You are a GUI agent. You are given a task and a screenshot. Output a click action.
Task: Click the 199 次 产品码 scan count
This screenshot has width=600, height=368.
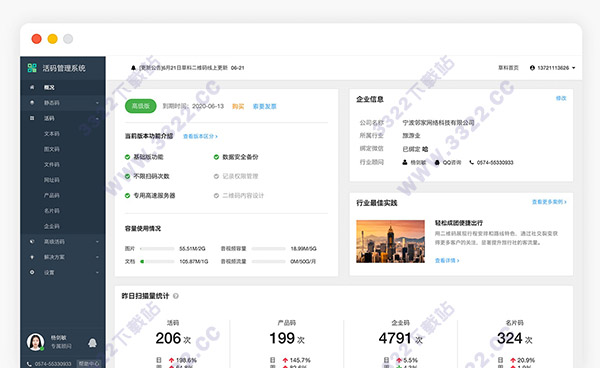point(287,339)
